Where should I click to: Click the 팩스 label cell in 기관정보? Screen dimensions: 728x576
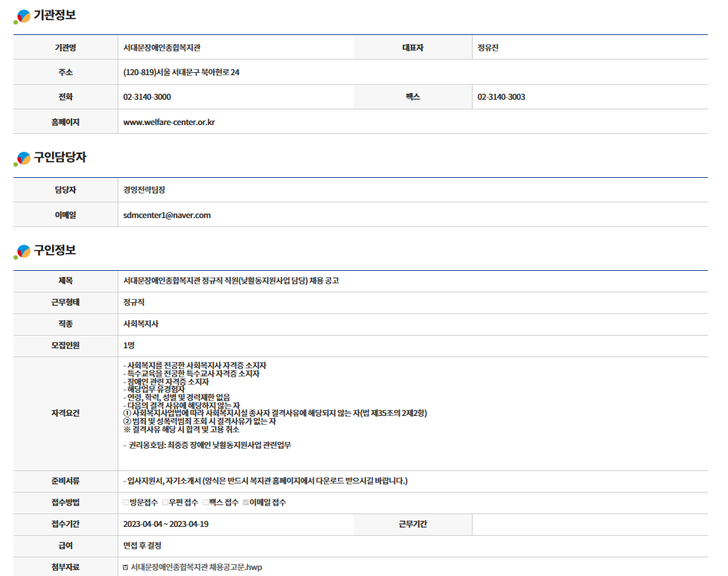point(412,97)
